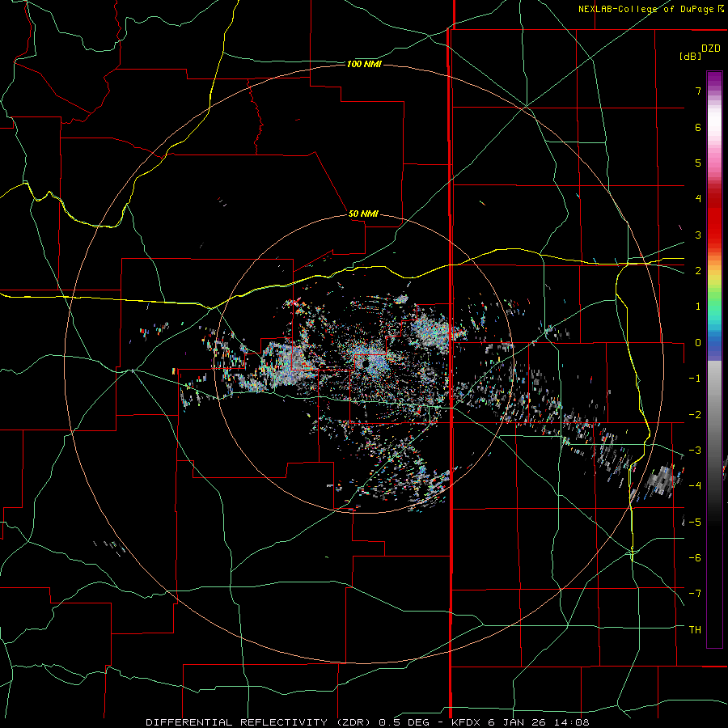Click the -3 dB scale label
Viewport: 728px width, 728px height.
click(695, 451)
